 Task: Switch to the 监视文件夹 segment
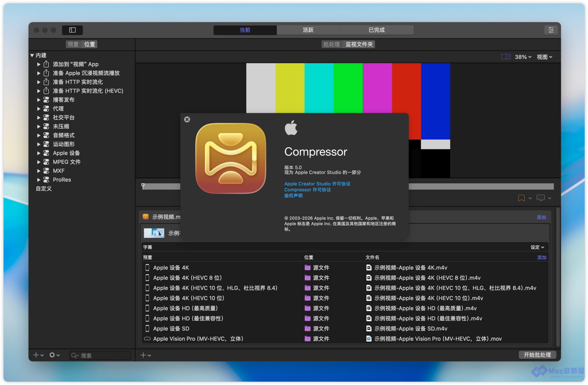pyautogui.click(x=359, y=44)
